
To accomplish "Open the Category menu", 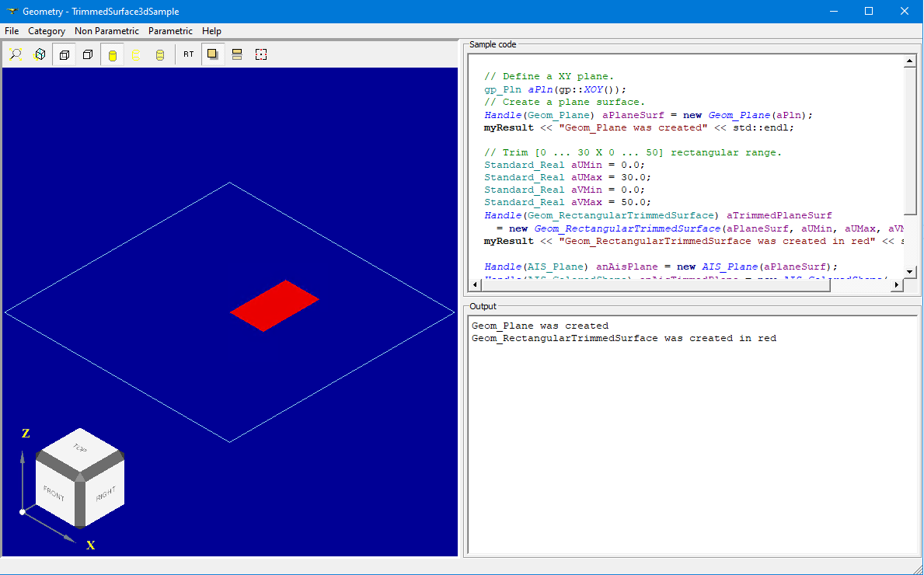I will [47, 31].
